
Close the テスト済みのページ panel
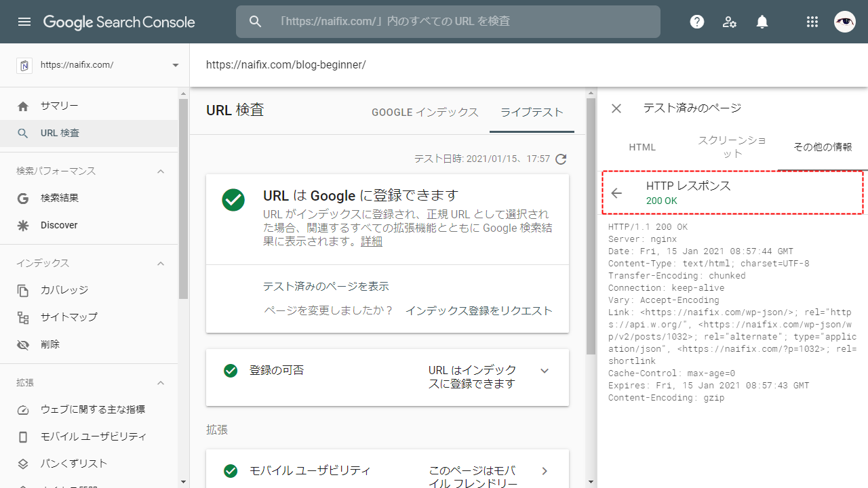(616, 108)
